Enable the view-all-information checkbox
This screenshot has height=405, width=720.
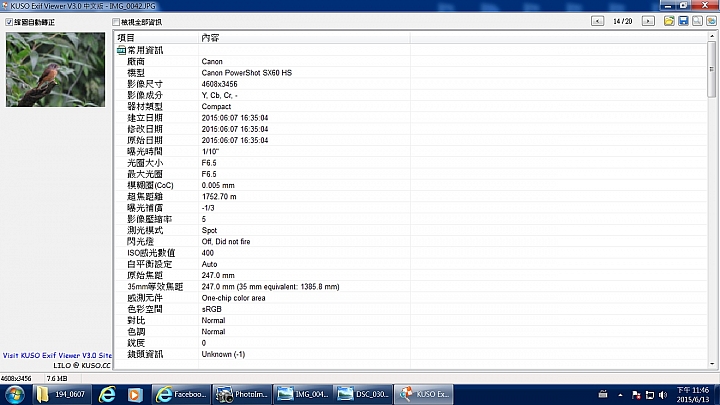(x=116, y=22)
